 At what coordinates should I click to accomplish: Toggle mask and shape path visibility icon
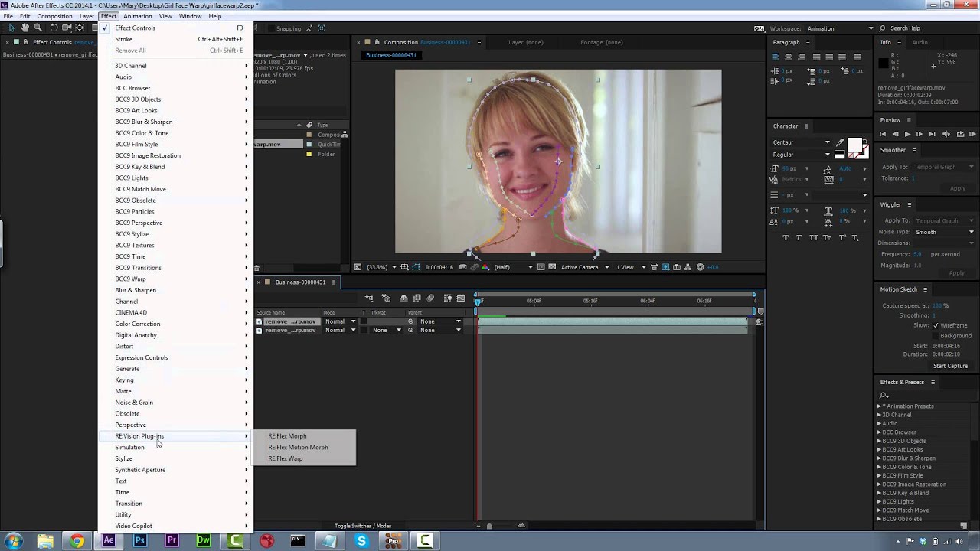[x=416, y=267]
